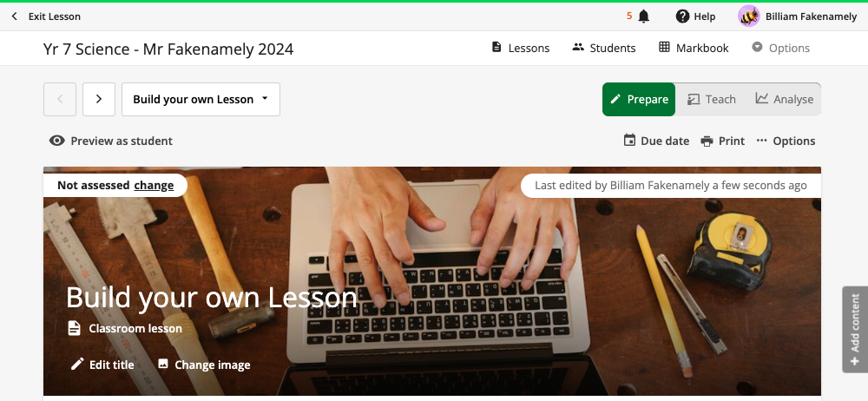Go to the Students tab
This screenshot has width=868, height=401.
pyautogui.click(x=604, y=49)
